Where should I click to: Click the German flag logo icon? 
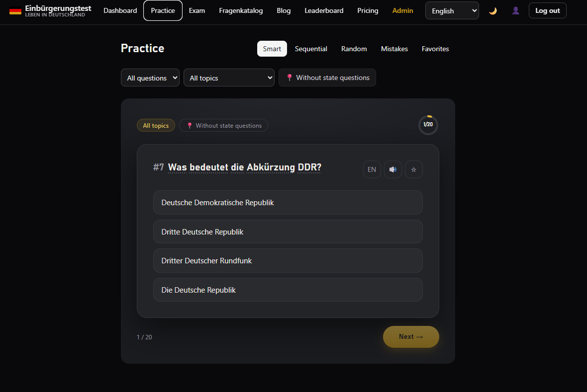click(15, 11)
